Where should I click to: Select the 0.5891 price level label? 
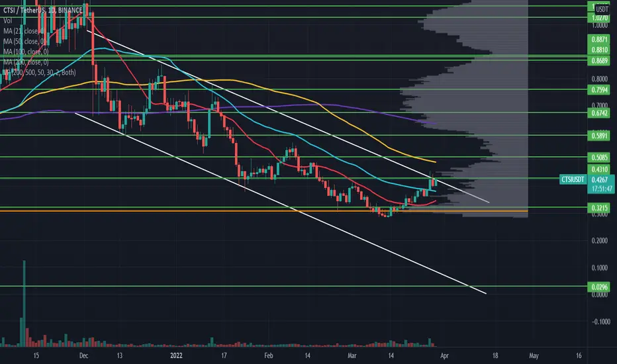(x=599, y=136)
